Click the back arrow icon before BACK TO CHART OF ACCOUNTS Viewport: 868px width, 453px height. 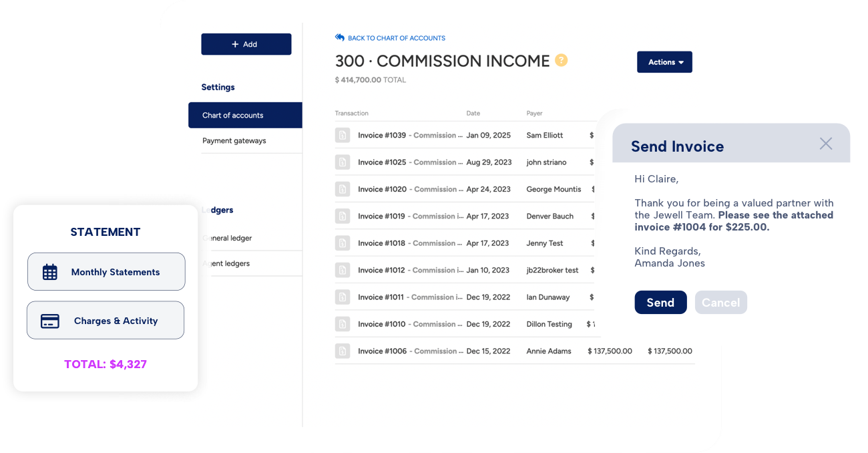coord(338,37)
